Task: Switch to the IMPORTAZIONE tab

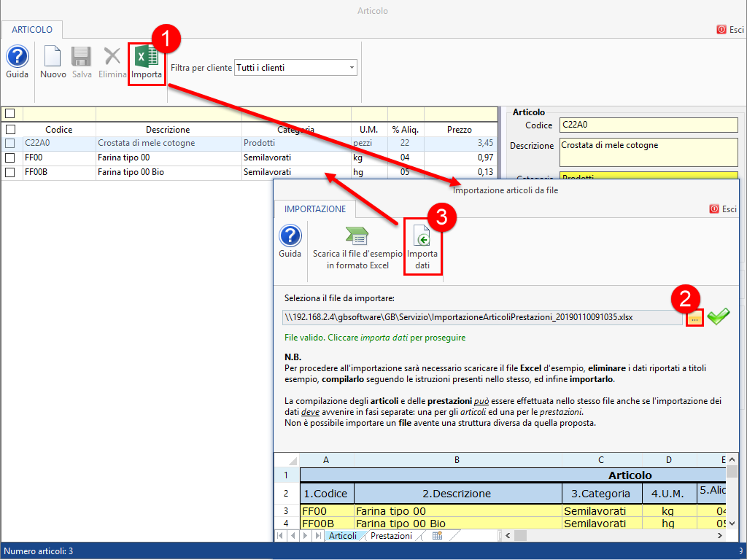Action: pyautogui.click(x=315, y=209)
